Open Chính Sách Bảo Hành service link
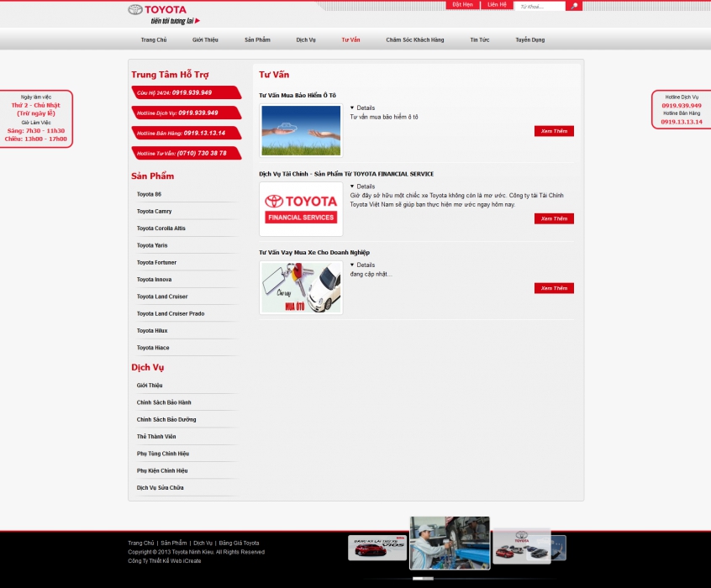 pyautogui.click(x=164, y=402)
